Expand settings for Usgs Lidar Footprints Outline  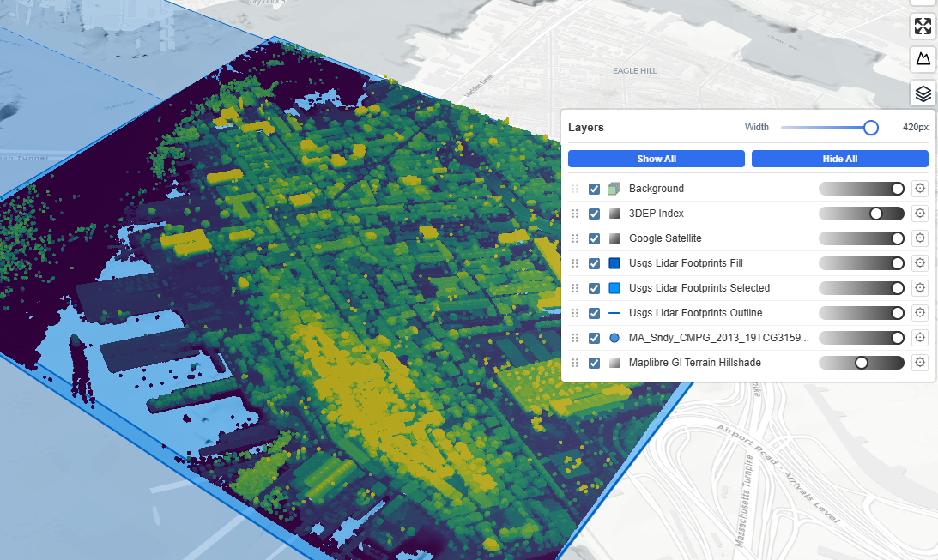click(x=920, y=313)
